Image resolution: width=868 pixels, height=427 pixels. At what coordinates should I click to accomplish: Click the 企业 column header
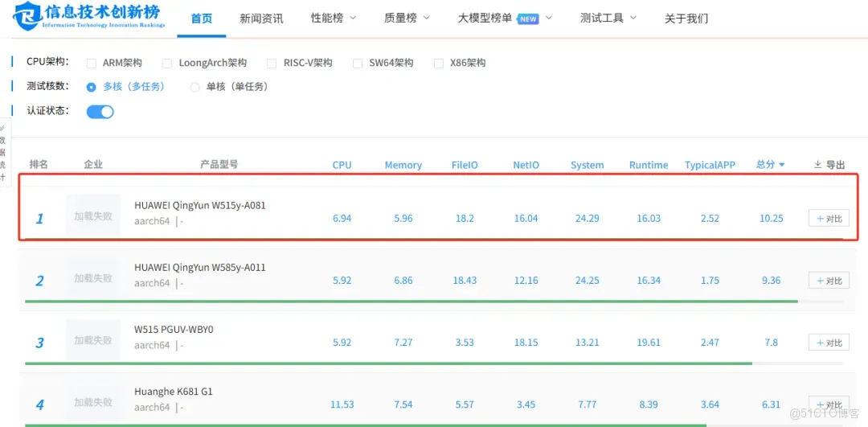[93, 165]
